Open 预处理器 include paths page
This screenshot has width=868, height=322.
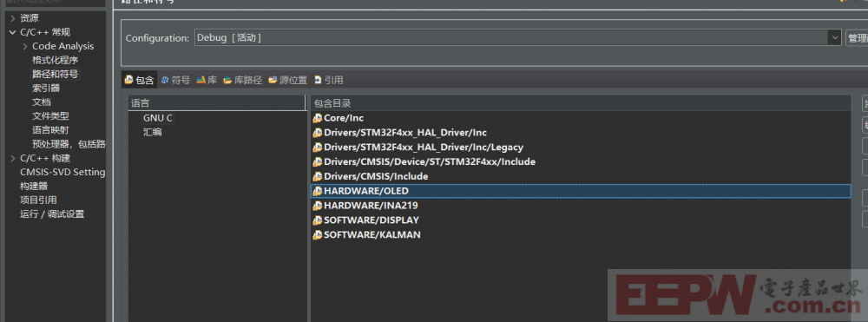point(69,144)
